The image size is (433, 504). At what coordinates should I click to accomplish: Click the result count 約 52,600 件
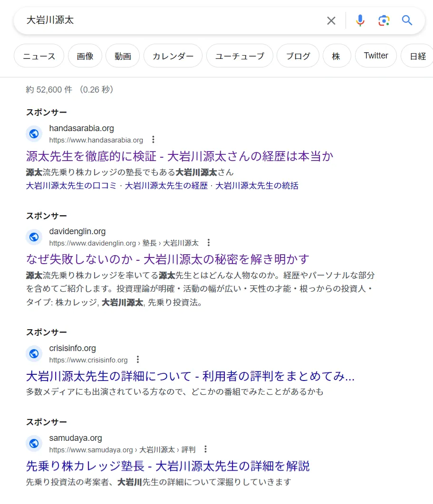[49, 89]
